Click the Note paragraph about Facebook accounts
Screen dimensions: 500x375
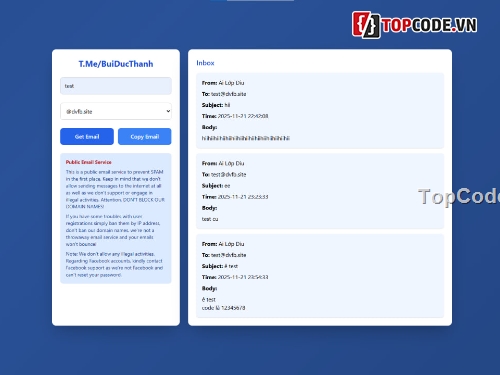click(114, 264)
